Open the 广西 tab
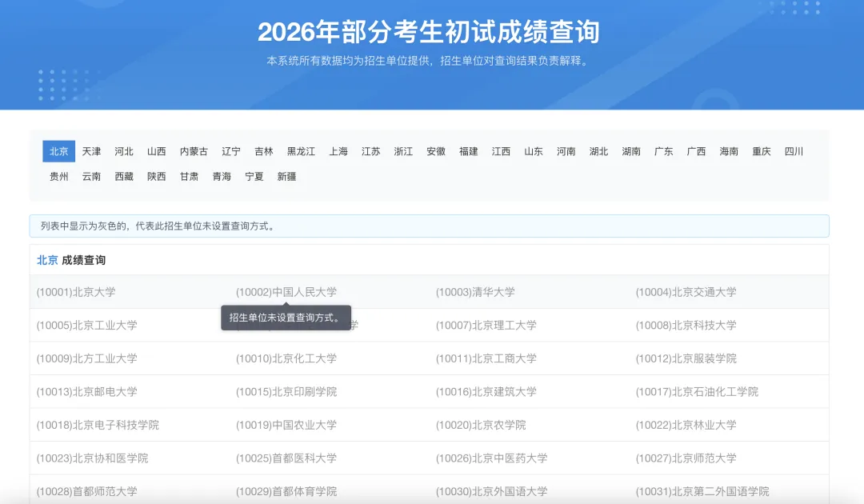This screenshot has width=864, height=504. coord(696,151)
